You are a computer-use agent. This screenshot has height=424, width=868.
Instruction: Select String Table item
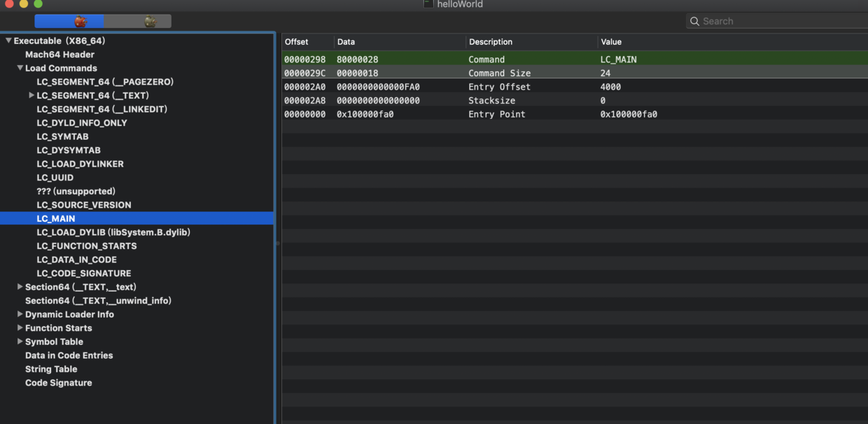coord(51,369)
